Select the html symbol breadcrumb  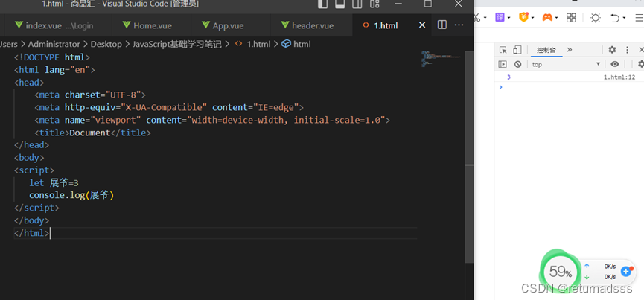click(296, 44)
